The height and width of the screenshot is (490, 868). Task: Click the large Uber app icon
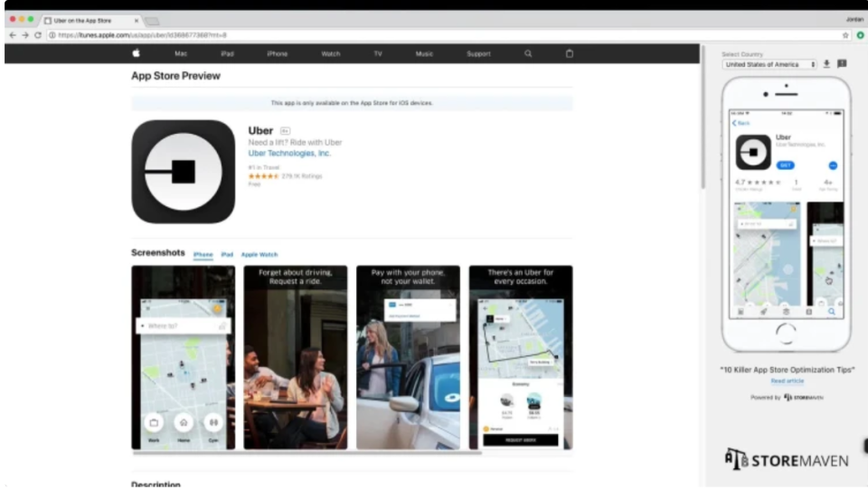184,172
